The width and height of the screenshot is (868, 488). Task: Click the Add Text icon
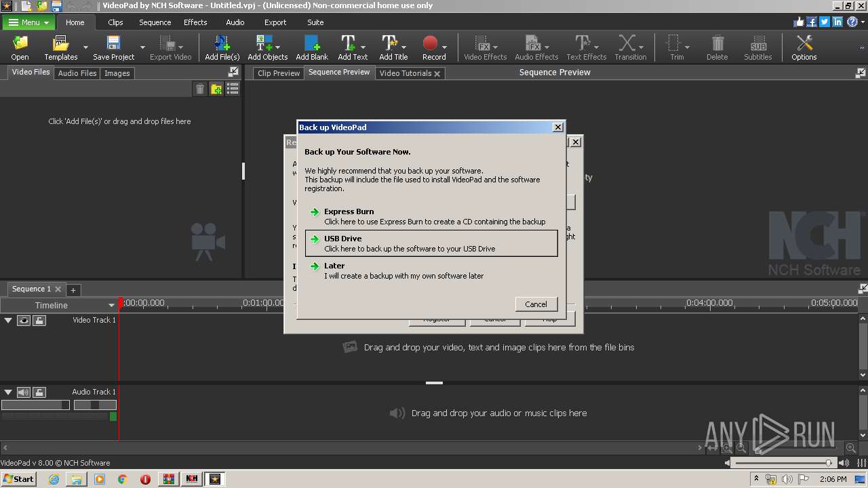point(348,44)
